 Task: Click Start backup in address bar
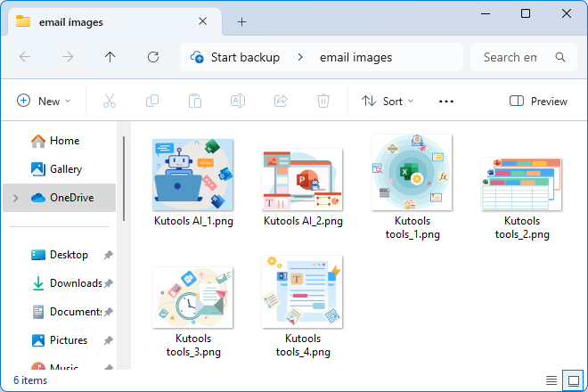click(x=244, y=57)
